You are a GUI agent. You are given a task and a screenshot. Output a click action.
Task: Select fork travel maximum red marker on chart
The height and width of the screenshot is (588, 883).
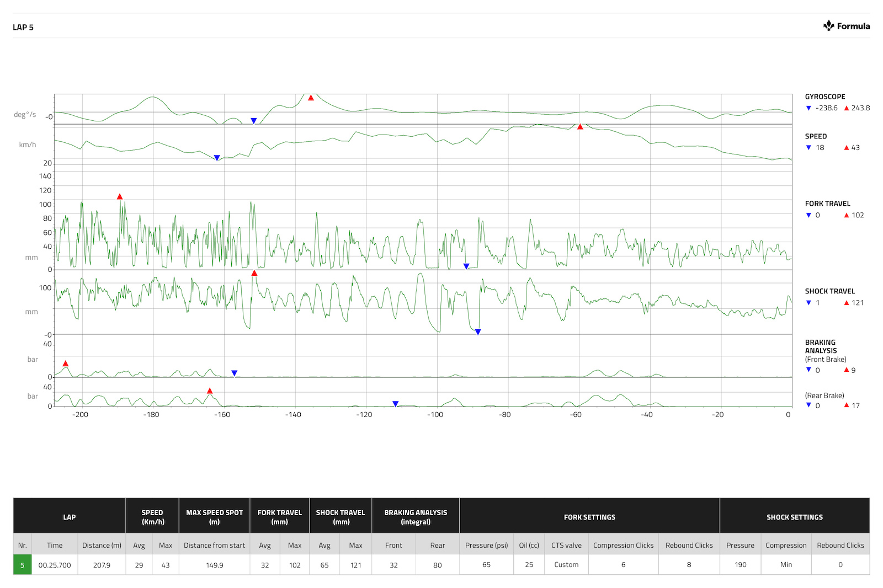tap(120, 196)
